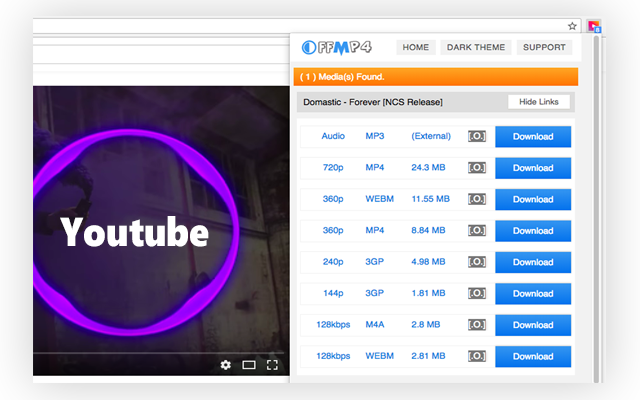
Task: Open the SUPPORT menu item
Action: (x=544, y=47)
